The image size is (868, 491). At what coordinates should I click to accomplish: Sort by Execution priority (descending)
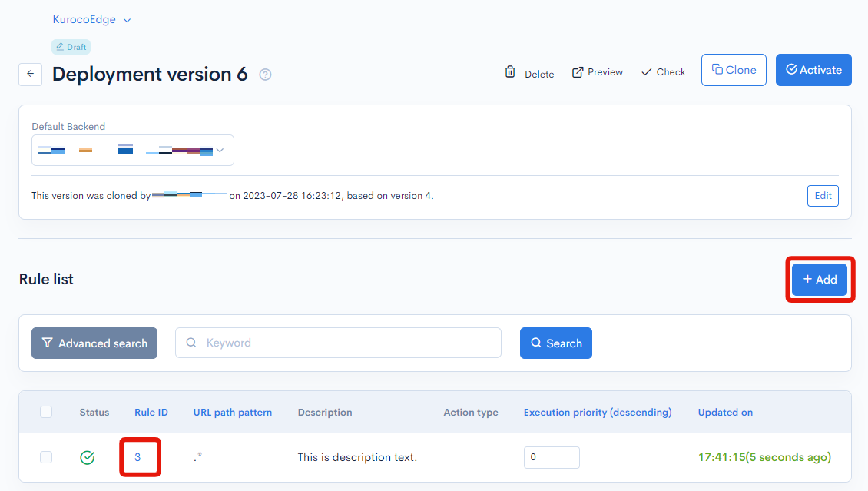[598, 413]
